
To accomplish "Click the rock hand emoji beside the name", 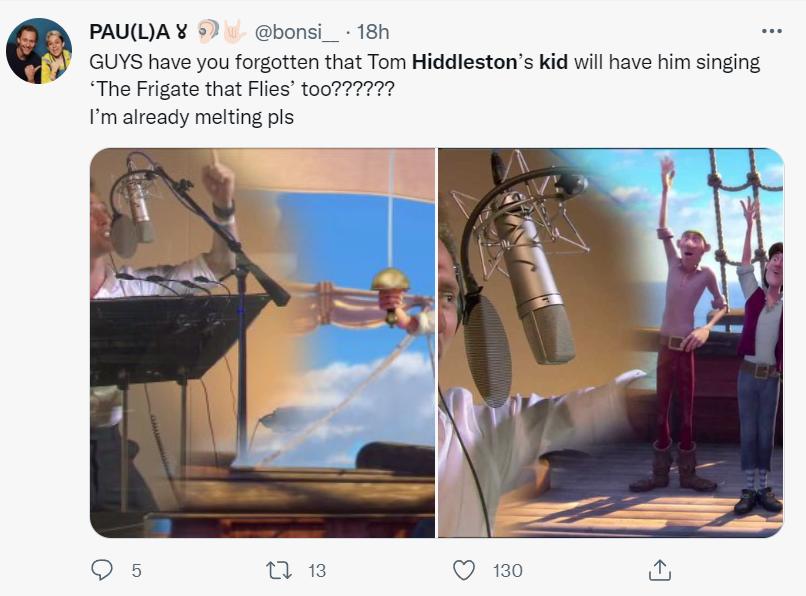I will click(233, 32).
